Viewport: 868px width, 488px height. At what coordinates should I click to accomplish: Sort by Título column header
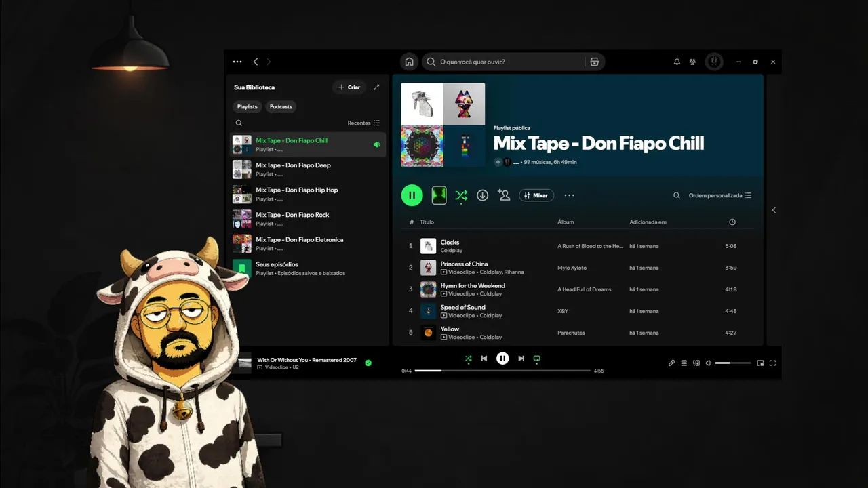coord(427,222)
